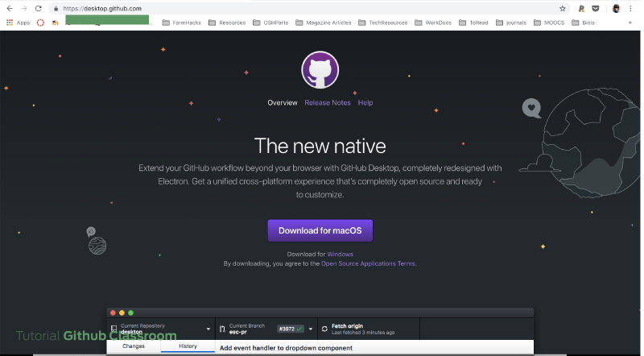Click the Pocket extension icon
The image size is (644, 356).
(x=596, y=9)
